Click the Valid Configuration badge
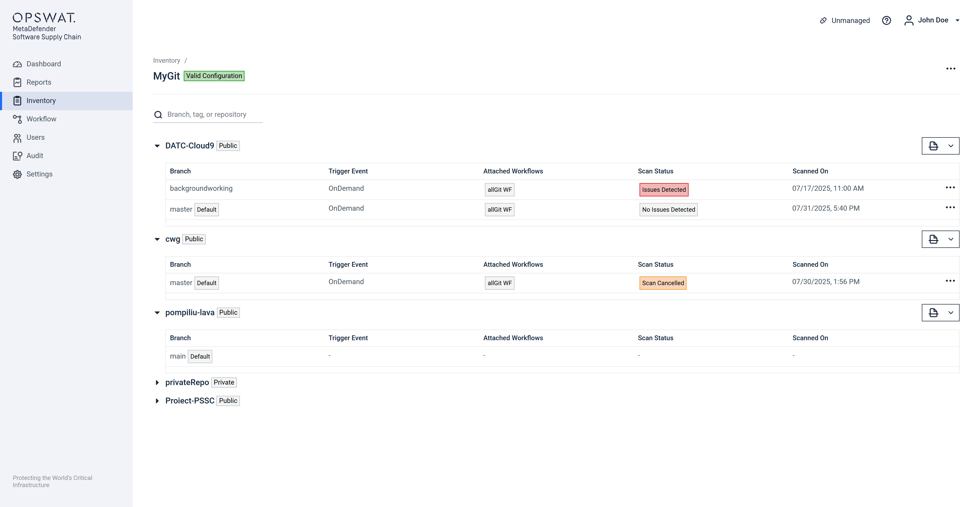 tap(214, 76)
